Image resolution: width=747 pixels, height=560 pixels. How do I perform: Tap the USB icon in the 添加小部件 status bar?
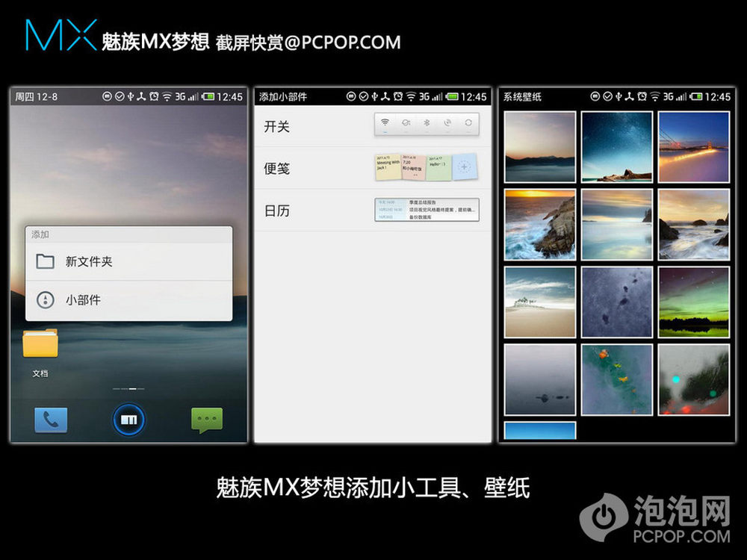tap(374, 96)
